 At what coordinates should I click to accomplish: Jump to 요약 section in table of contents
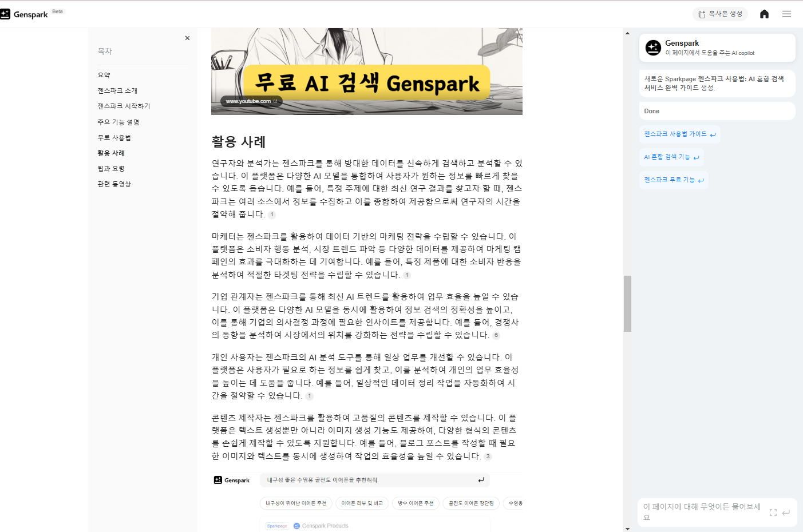104,75
